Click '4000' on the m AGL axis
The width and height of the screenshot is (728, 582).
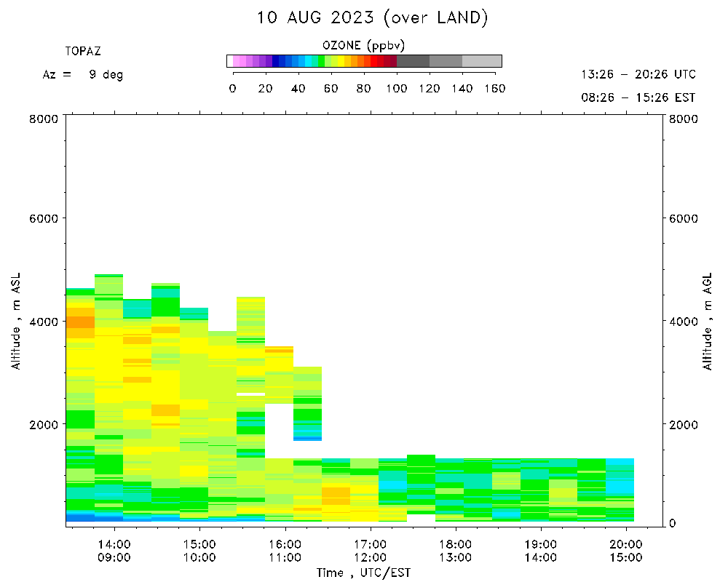click(x=684, y=321)
